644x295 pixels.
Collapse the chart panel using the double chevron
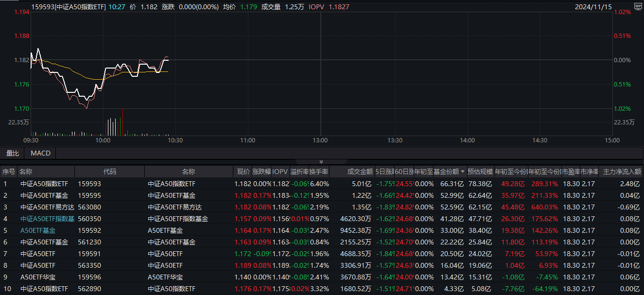point(321,162)
